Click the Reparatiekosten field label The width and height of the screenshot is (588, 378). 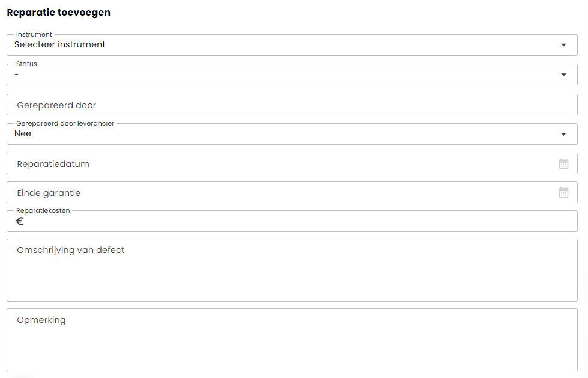[43, 210]
